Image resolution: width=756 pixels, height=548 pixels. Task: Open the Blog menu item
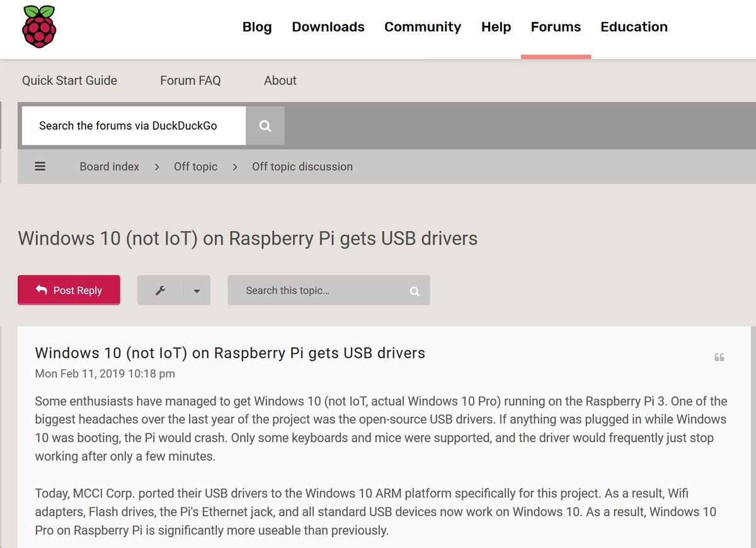coord(257,27)
